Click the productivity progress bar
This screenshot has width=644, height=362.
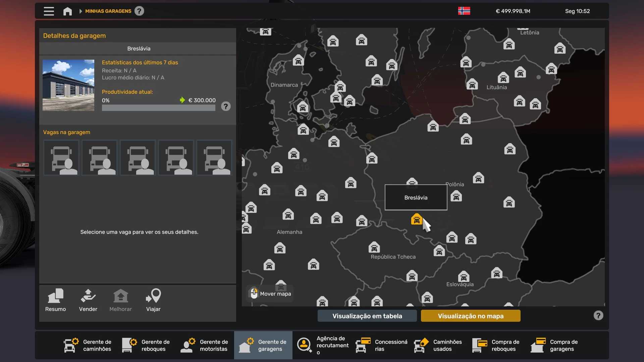pyautogui.click(x=158, y=108)
